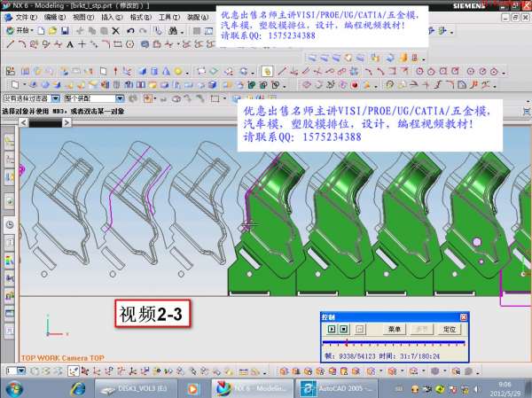Expand the dropdown arrow beside the binoculars icon

[x=182, y=33]
